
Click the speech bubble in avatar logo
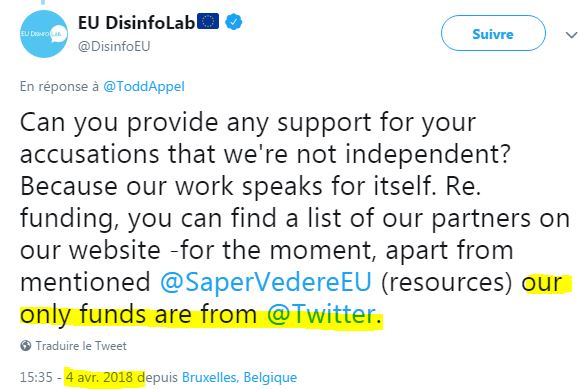click(57, 34)
